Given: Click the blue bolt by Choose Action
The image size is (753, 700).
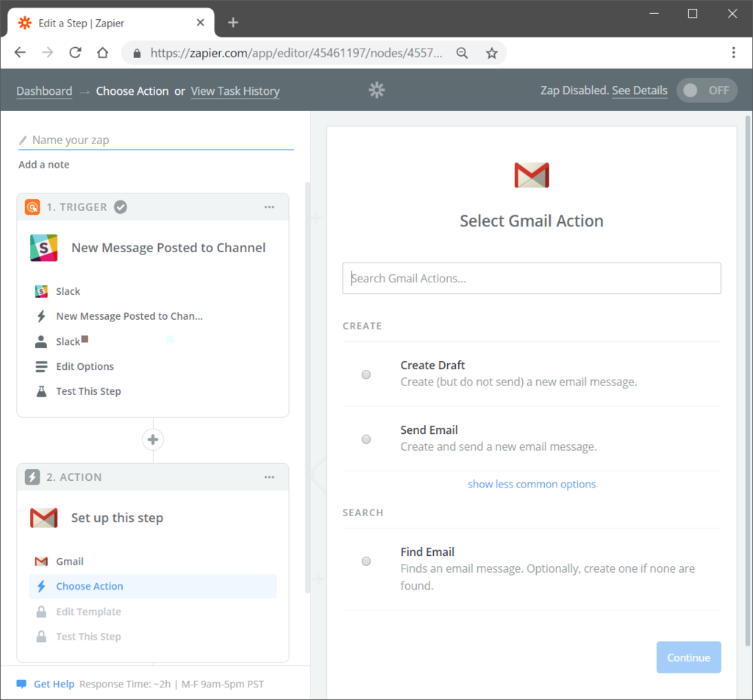Looking at the screenshot, I should [x=41, y=586].
